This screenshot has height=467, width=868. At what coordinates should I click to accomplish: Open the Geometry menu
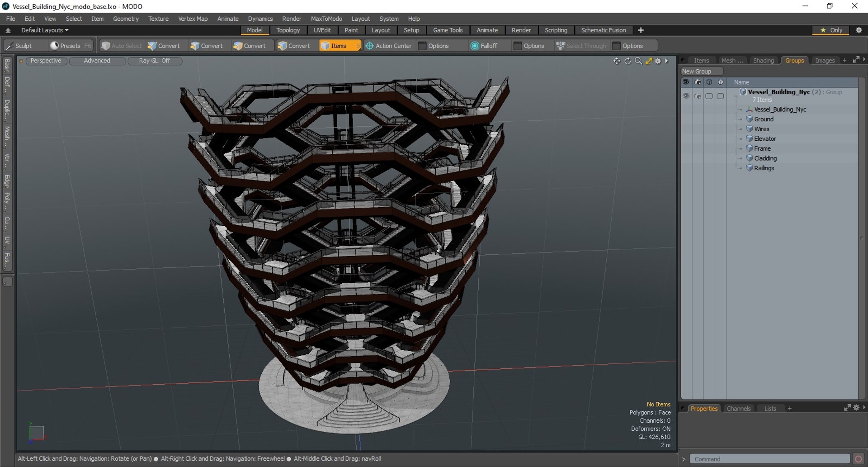126,19
